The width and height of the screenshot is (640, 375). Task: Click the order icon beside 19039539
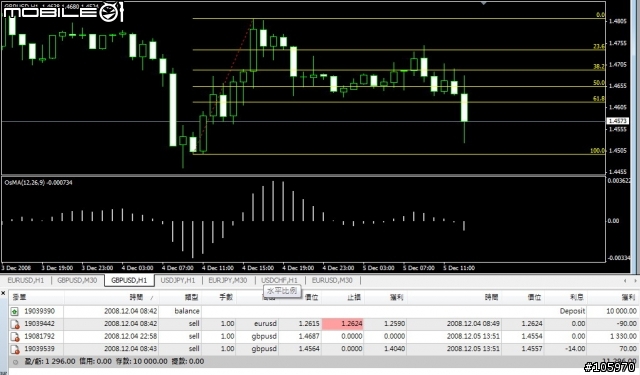click(x=15, y=350)
